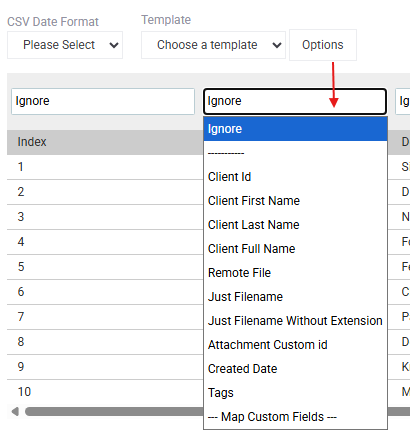Pick Just Filename Without Extension
The image size is (410, 430).
click(295, 321)
